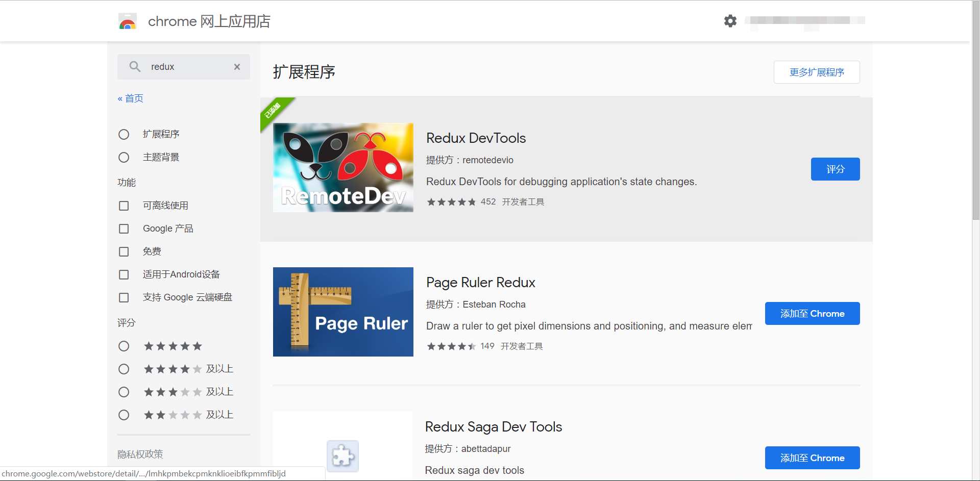Open the settings gear menu
Screen dimensions: 980x481
click(730, 21)
